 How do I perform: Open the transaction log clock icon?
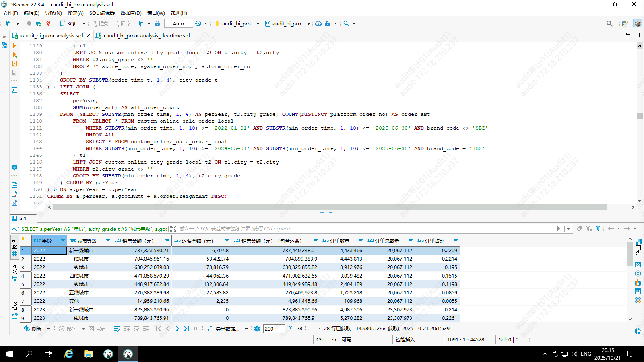[x=198, y=23]
